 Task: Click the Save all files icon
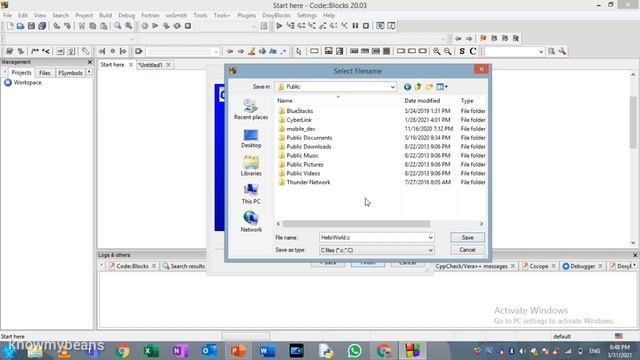(x=42, y=26)
